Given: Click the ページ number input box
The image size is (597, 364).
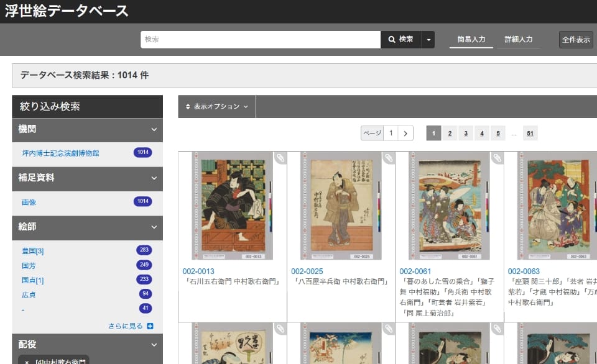Looking at the screenshot, I should tap(391, 134).
